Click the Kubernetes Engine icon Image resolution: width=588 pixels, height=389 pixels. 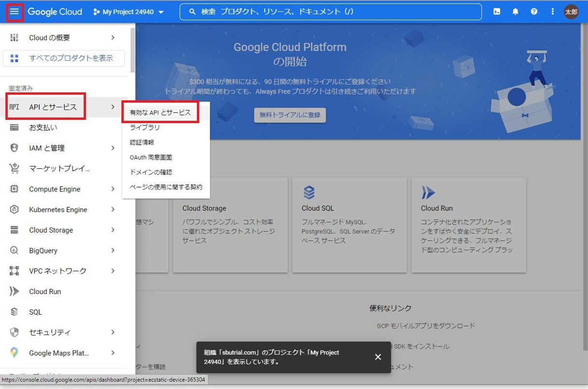point(14,209)
